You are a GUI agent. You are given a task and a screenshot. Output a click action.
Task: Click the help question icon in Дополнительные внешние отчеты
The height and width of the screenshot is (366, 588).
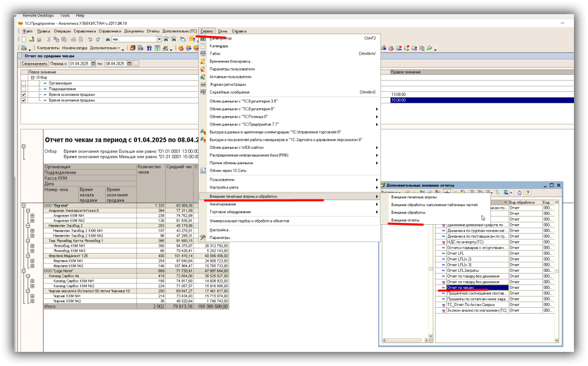527,192
